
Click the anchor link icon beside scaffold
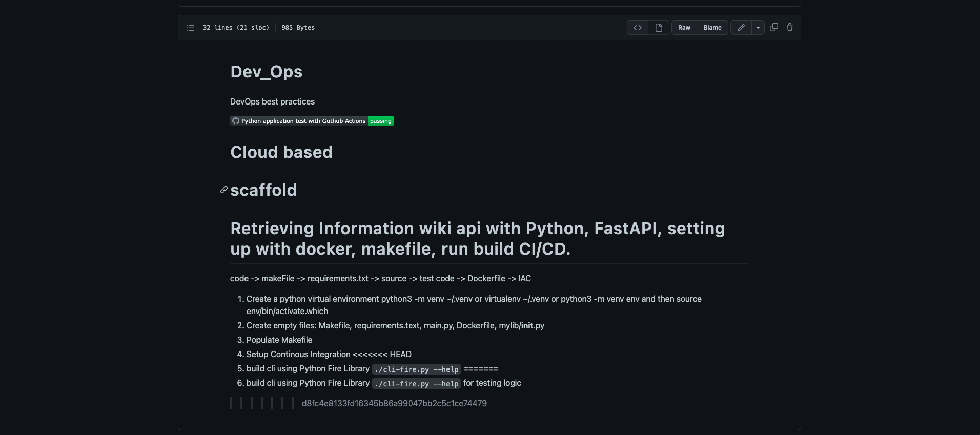coord(224,190)
